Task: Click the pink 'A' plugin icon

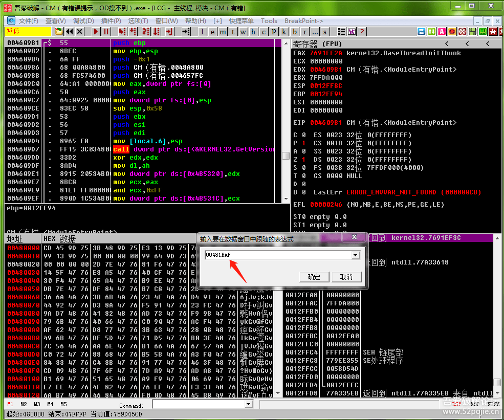Action: tap(441, 32)
